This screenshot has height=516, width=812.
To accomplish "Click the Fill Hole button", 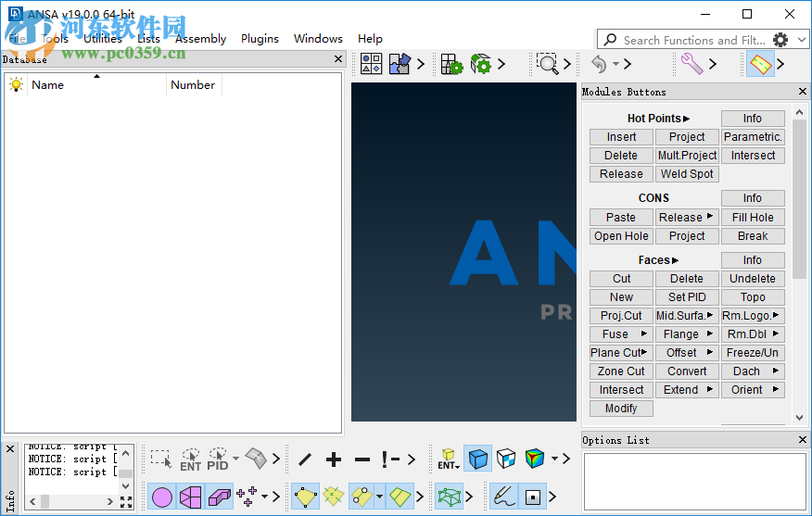I will (753, 218).
